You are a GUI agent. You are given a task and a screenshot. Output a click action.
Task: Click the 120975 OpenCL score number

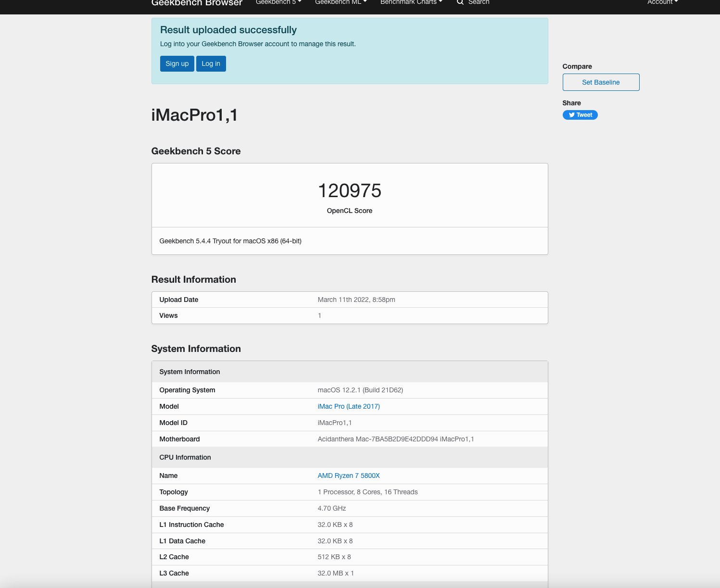click(x=350, y=191)
